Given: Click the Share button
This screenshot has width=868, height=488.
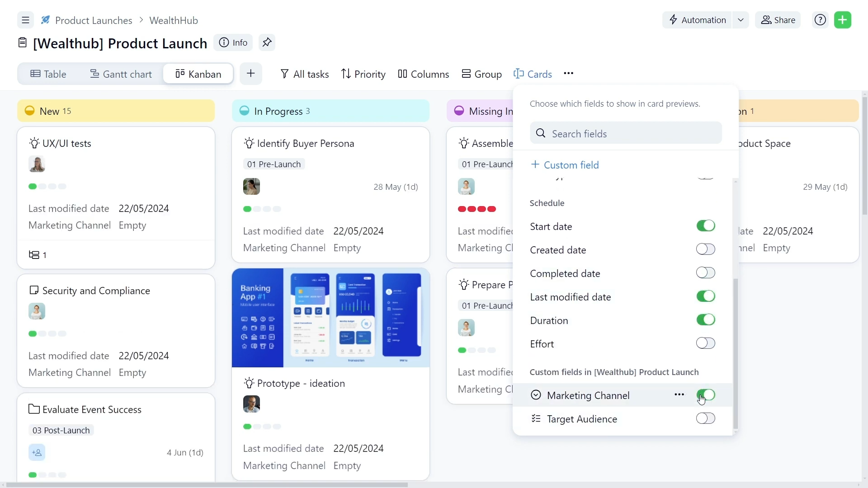Looking at the screenshot, I should [778, 20].
